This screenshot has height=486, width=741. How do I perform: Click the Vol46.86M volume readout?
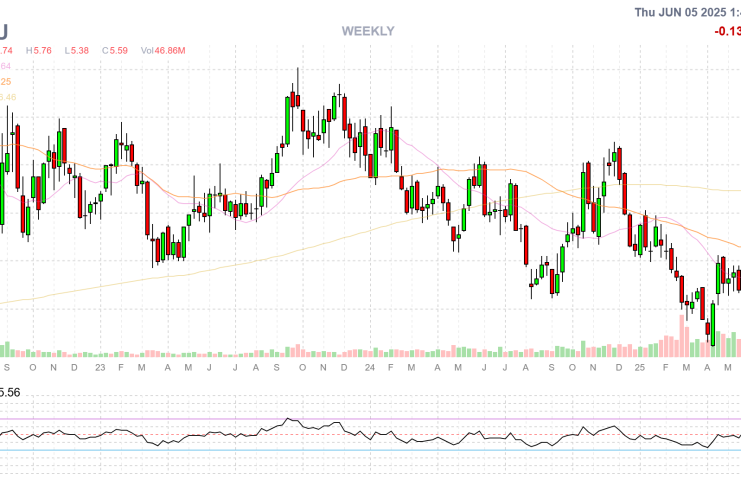(x=164, y=50)
